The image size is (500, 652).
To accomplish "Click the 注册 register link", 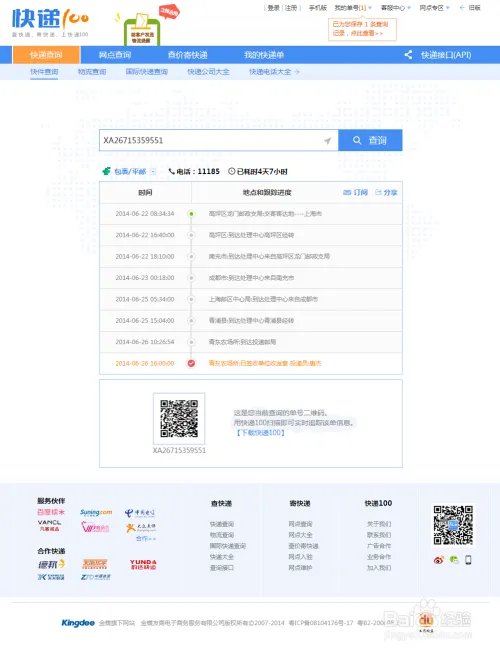I will 291,8.
